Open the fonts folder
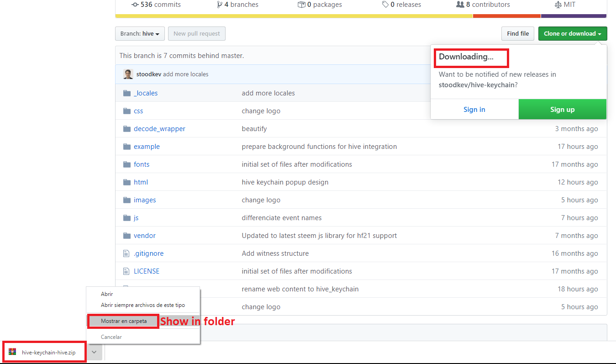This screenshot has width=616, height=364. [x=142, y=164]
